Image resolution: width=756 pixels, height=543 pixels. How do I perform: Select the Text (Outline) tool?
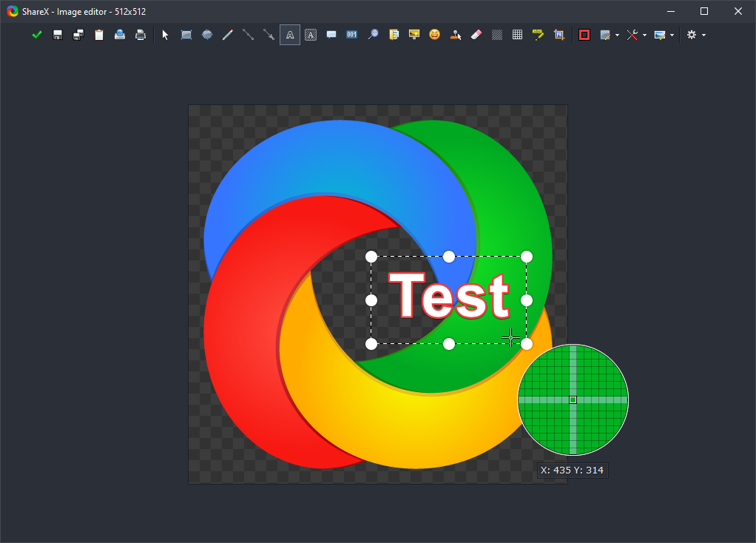click(290, 35)
